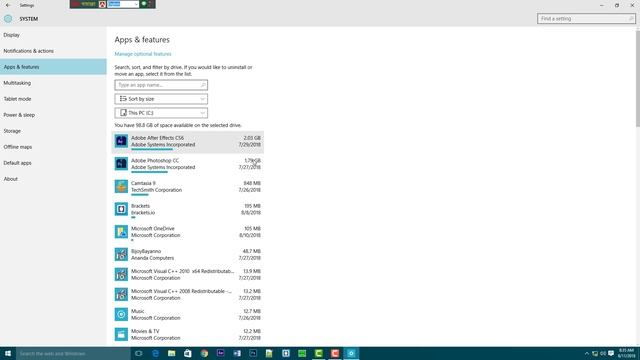Launch Microsoft Edge from the taskbar
This screenshot has height=360, width=640.
(x=155, y=353)
